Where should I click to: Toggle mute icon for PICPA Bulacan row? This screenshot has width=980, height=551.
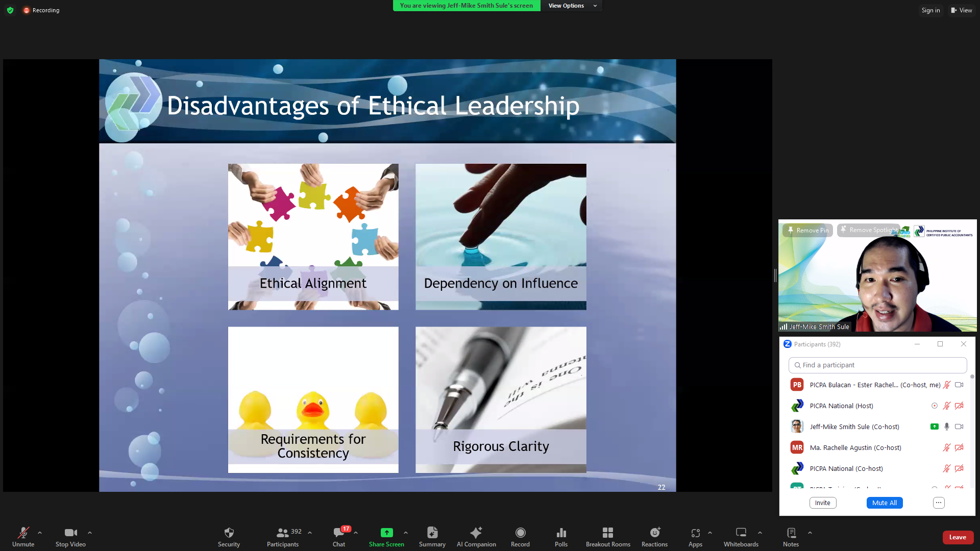coord(947,385)
